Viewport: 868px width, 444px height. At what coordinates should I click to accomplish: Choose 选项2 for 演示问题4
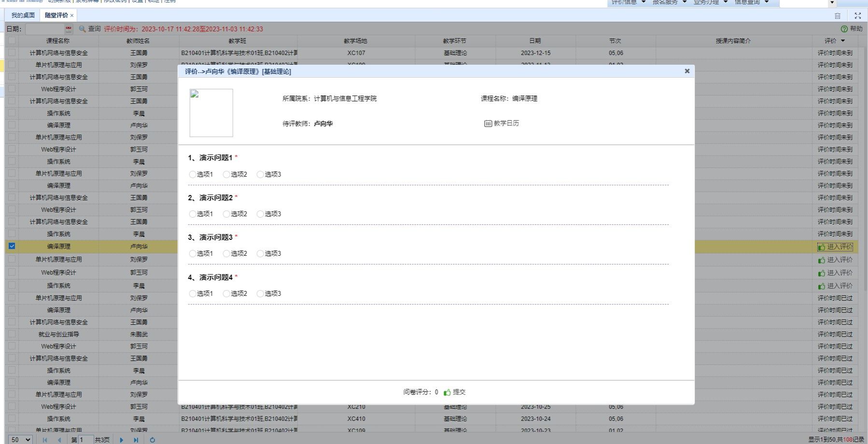pyautogui.click(x=226, y=294)
